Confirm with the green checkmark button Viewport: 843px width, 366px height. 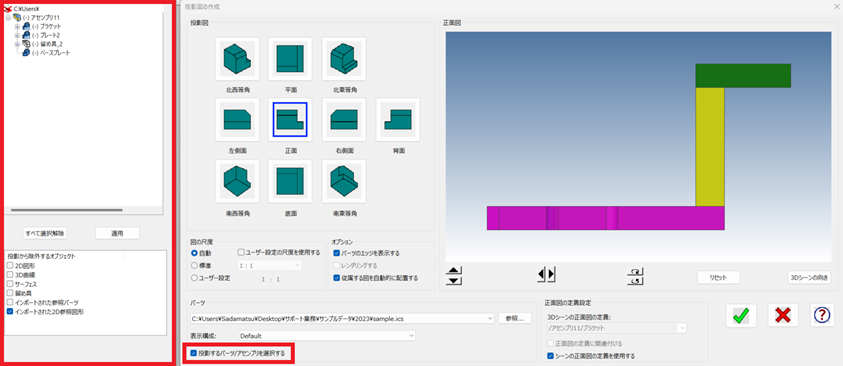741,315
